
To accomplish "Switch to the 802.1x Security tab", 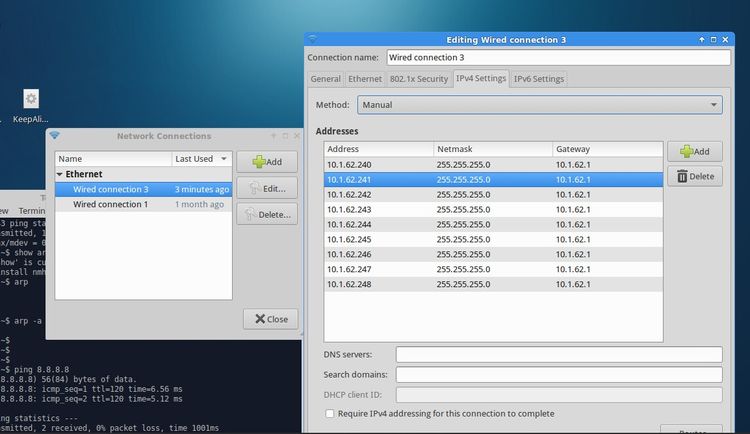I will point(419,79).
